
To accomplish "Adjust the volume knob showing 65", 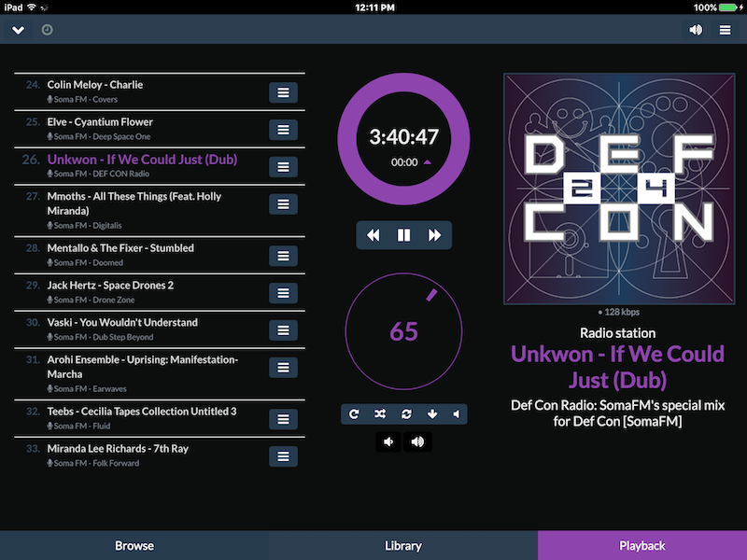I will click(x=403, y=331).
